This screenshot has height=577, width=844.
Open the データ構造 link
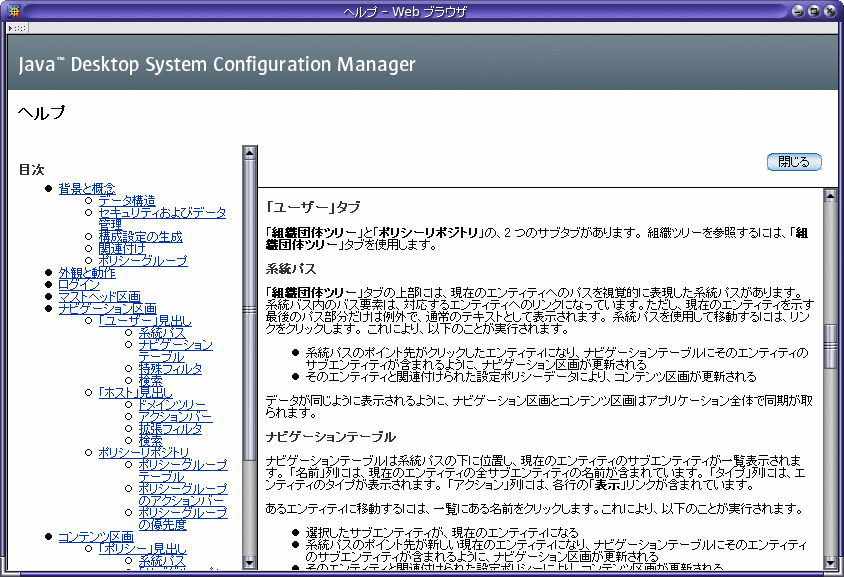click(x=126, y=201)
